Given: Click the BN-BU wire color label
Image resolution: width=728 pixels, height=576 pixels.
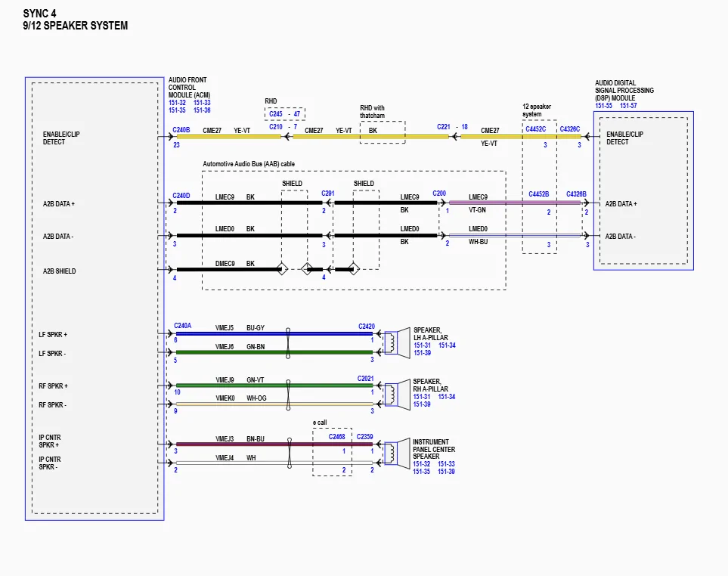Looking at the screenshot, I should [x=256, y=438].
